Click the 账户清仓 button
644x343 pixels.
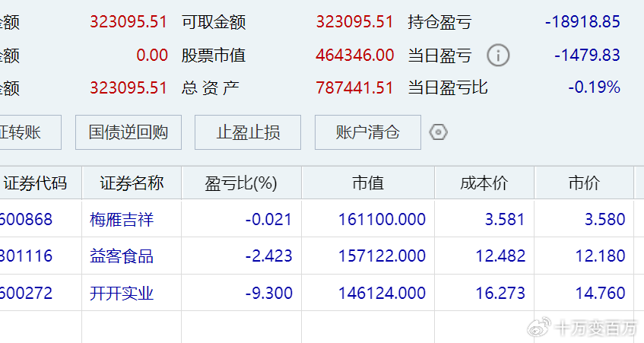point(367,132)
